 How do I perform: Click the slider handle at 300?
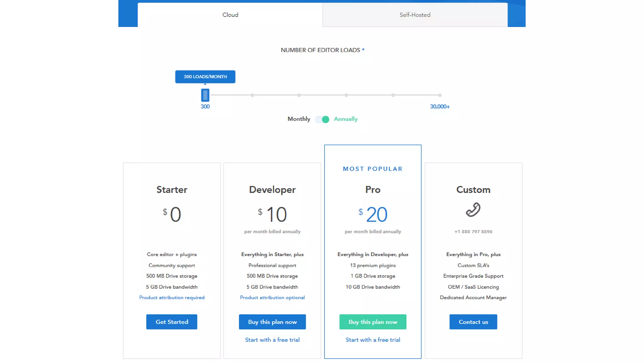[x=205, y=95]
